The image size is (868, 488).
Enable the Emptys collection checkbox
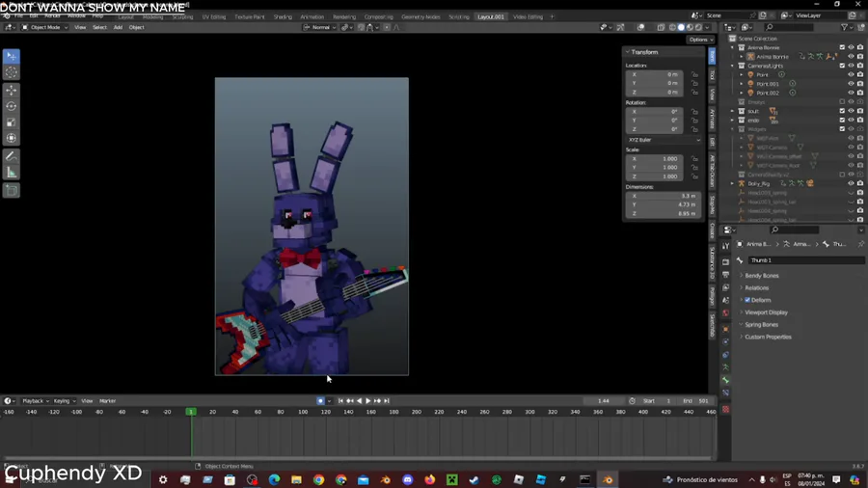tap(842, 102)
